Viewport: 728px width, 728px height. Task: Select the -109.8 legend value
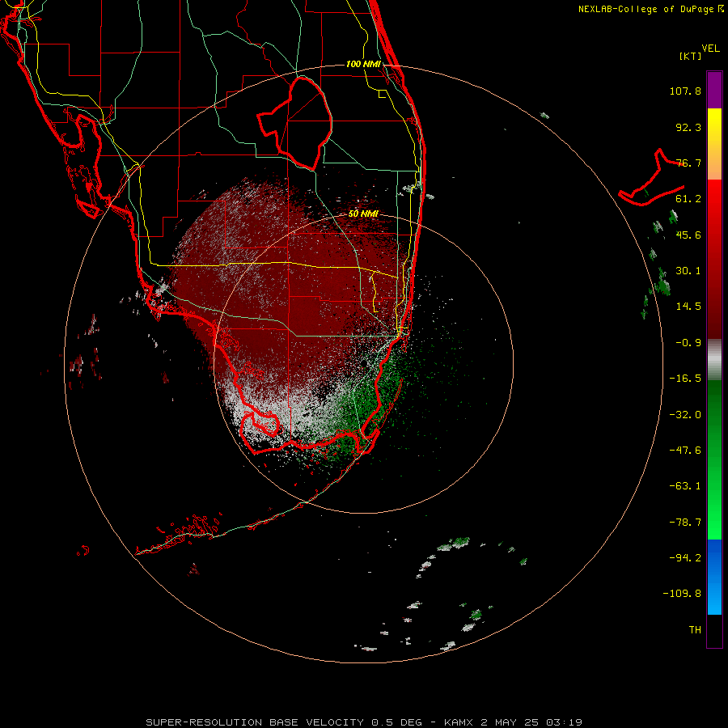(682, 594)
